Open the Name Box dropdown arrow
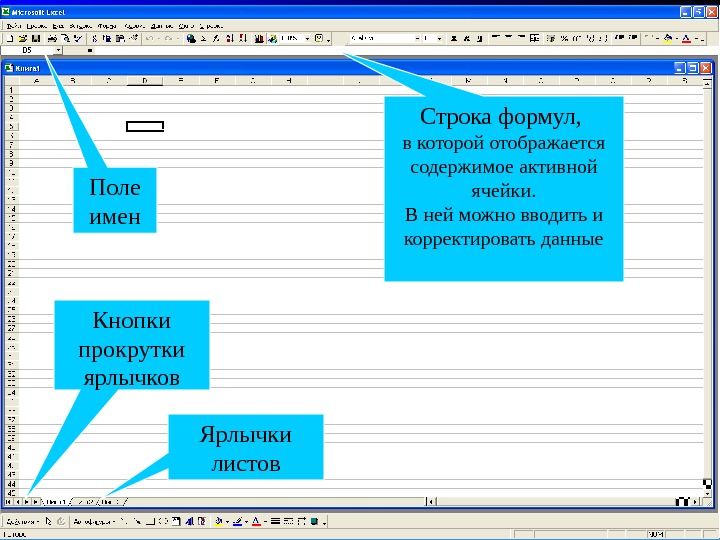 click(58, 50)
